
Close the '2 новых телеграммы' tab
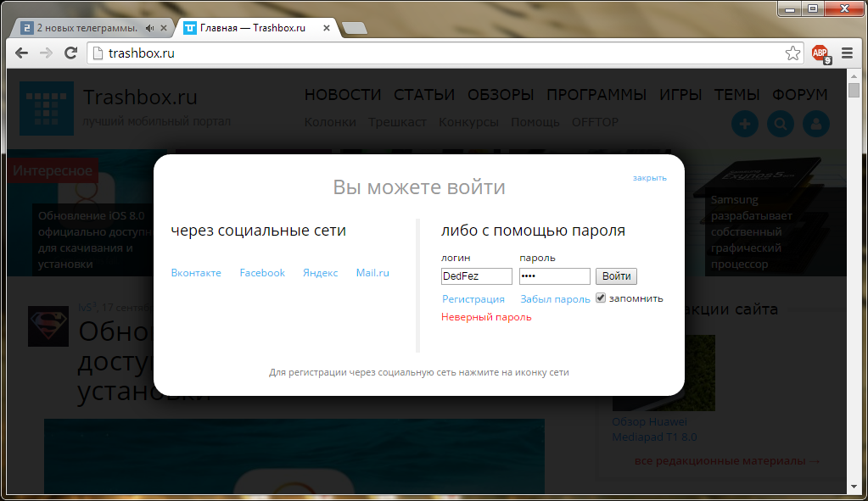[163, 28]
